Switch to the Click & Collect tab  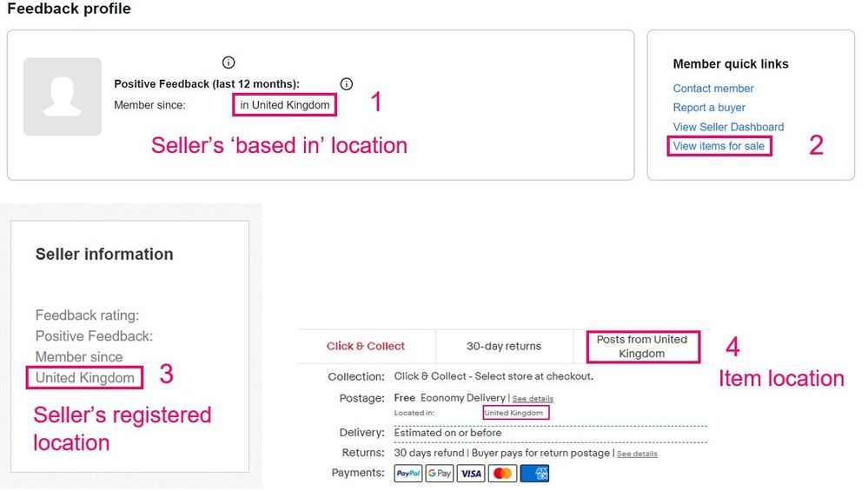[366, 346]
